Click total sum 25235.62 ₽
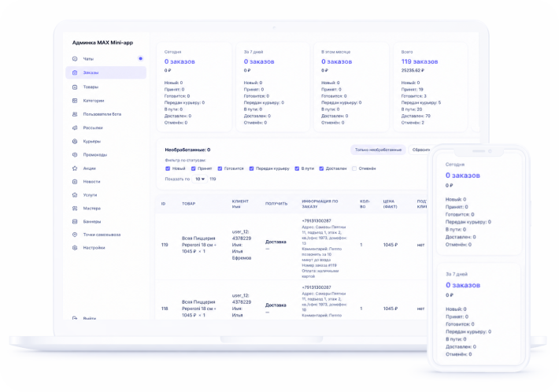 pyautogui.click(x=413, y=71)
